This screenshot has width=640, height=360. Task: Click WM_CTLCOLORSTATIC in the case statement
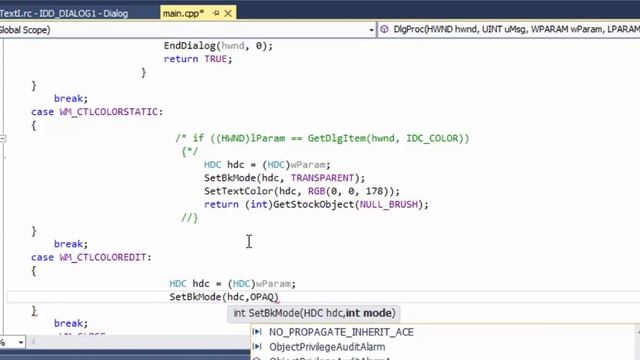click(x=109, y=112)
